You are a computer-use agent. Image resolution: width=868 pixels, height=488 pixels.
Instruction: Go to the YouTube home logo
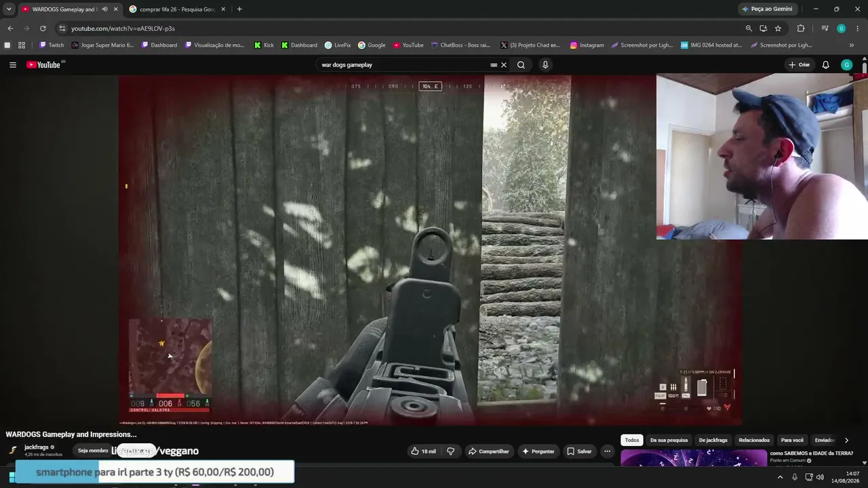click(x=43, y=65)
